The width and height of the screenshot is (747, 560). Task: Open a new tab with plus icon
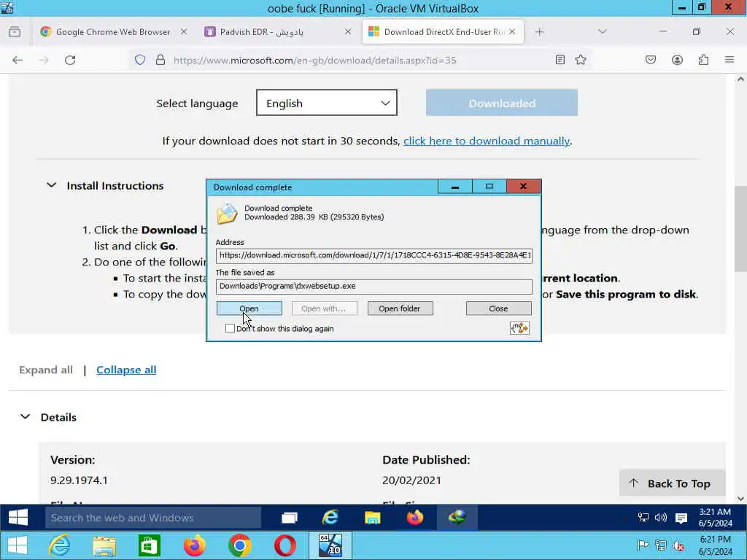[539, 32]
